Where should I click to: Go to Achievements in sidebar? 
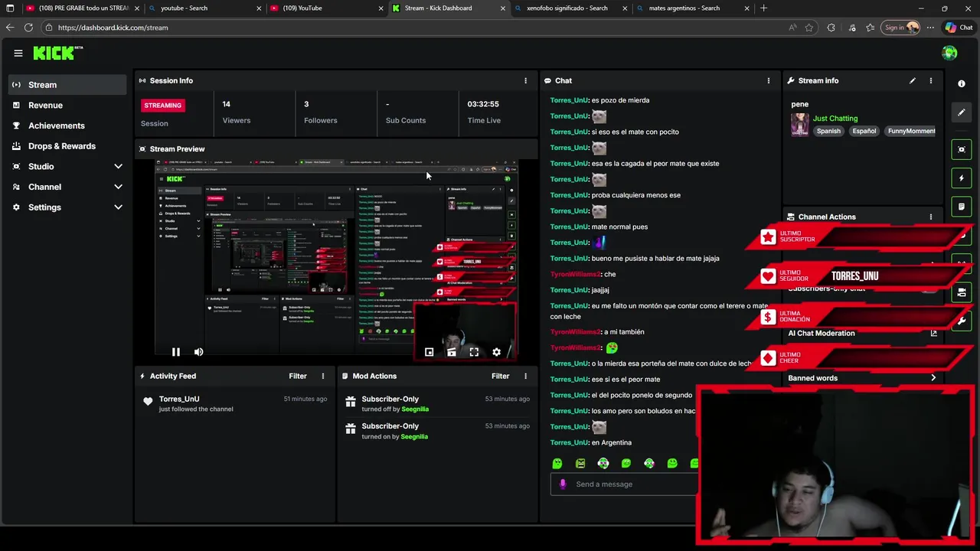(x=67, y=126)
